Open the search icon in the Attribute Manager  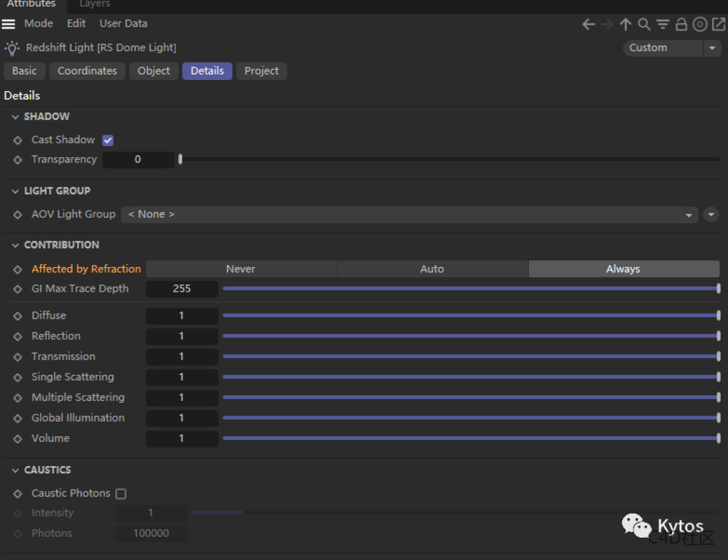[644, 24]
